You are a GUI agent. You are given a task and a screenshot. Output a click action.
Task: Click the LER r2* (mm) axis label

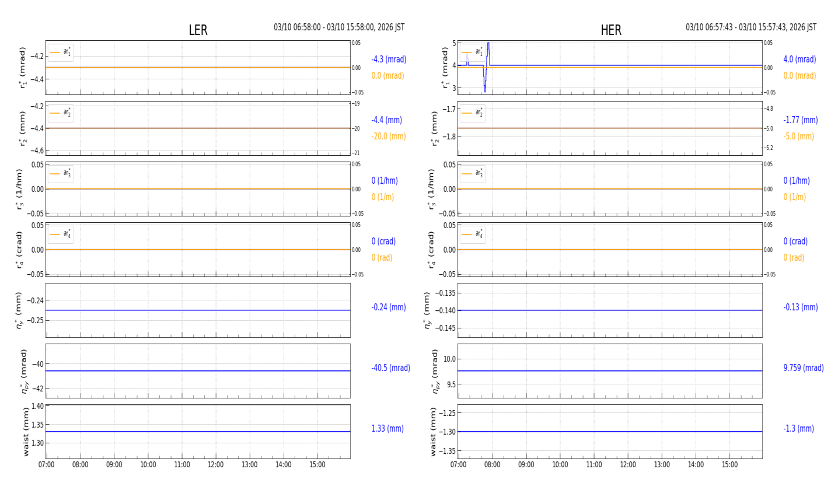[x=23, y=128]
